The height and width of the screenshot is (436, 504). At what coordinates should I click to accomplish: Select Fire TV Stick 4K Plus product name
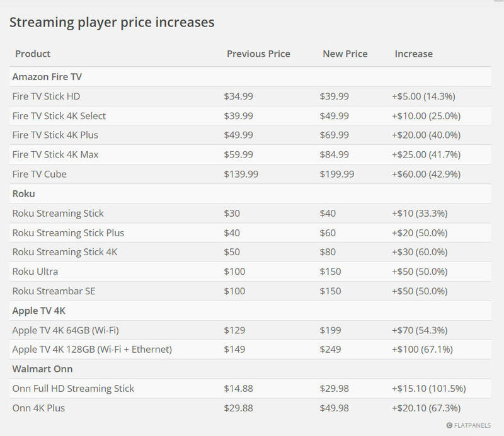click(x=55, y=135)
